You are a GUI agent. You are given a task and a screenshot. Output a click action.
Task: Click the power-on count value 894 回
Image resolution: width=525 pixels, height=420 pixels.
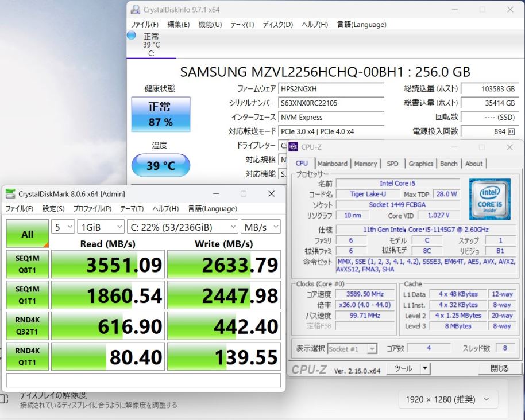[490, 131]
